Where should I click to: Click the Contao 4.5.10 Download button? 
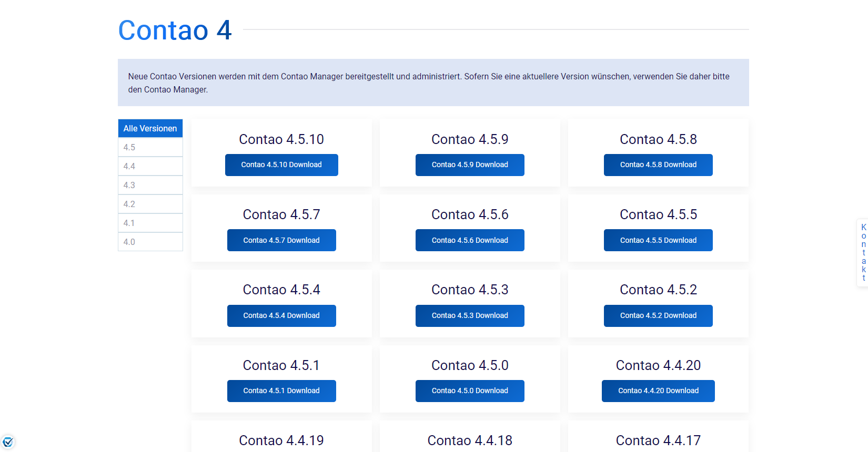tap(281, 165)
